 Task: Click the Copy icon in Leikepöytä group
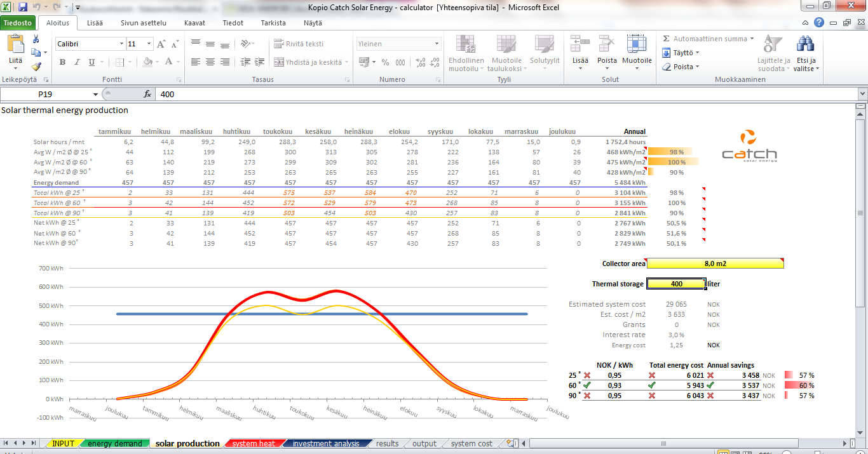tap(36, 53)
